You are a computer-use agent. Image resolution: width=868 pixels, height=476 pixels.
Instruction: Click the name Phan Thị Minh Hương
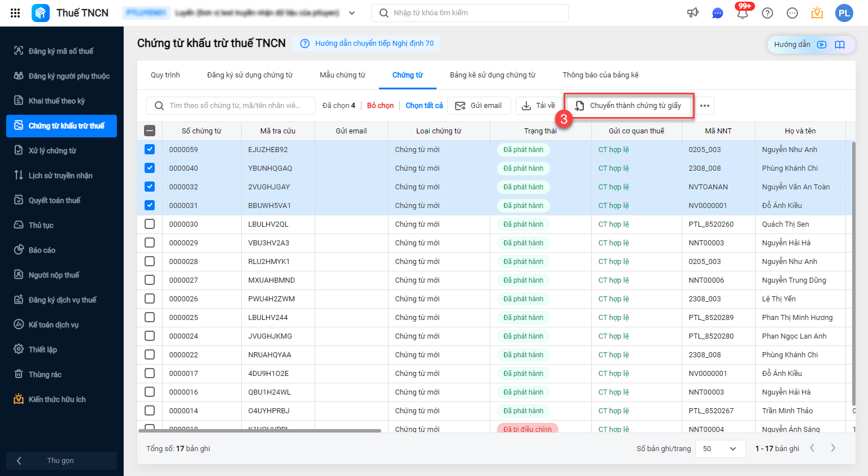pos(797,317)
